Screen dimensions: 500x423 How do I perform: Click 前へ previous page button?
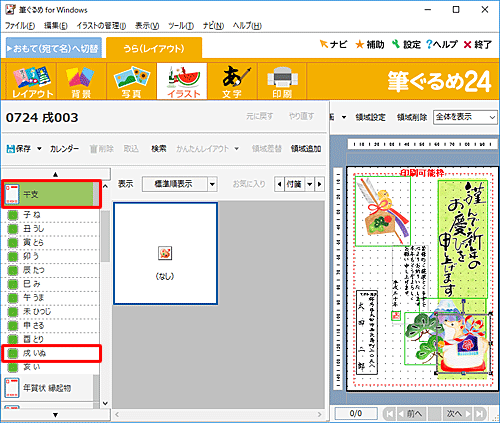pyautogui.click(x=412, y=414)
